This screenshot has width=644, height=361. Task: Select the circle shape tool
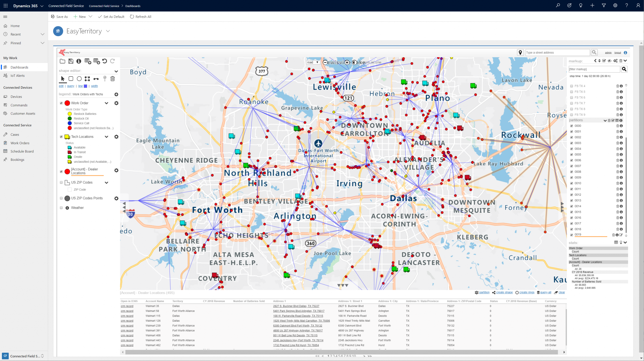[79, 79]
